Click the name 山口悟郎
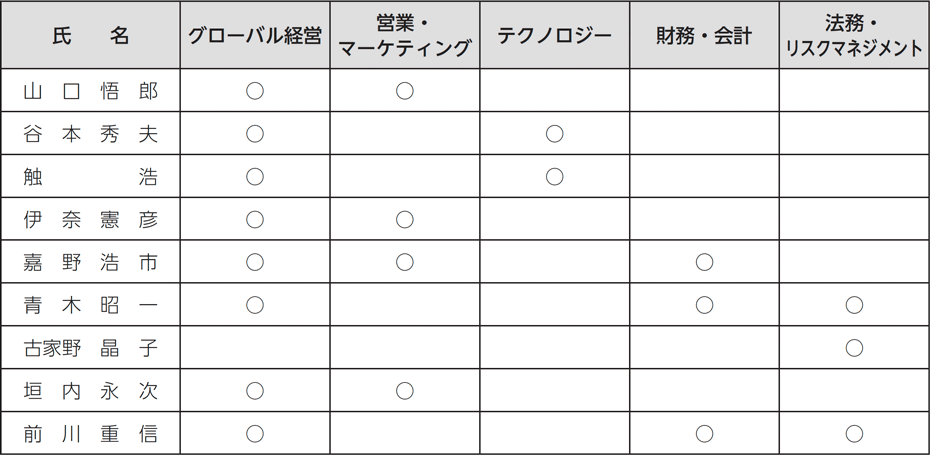 click(90, 91)
